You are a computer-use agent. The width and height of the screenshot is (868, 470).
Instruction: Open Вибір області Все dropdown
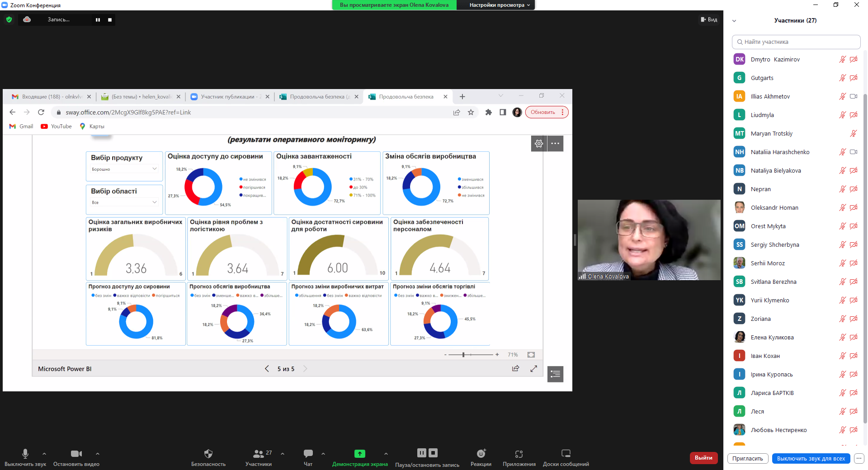tap(124, 202)
